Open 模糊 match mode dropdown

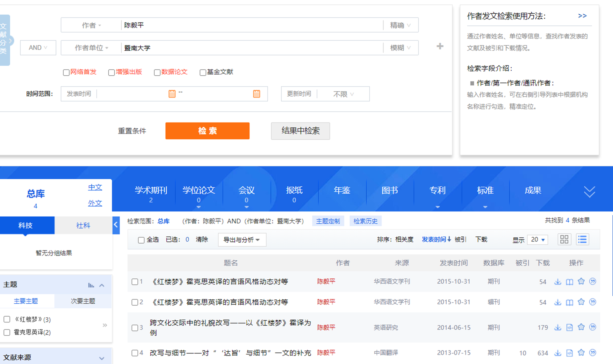coord(401,48)
